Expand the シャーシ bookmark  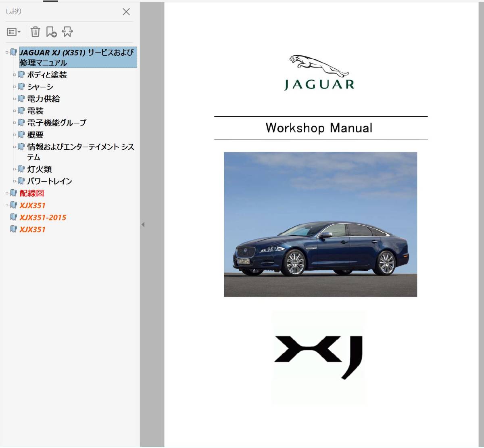(x=15, y=87)
